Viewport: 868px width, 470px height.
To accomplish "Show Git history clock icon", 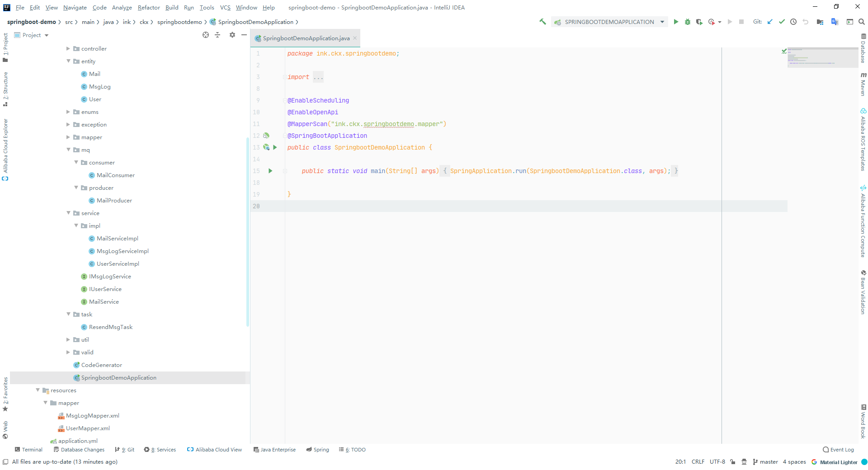I will [x=793, y=22].
